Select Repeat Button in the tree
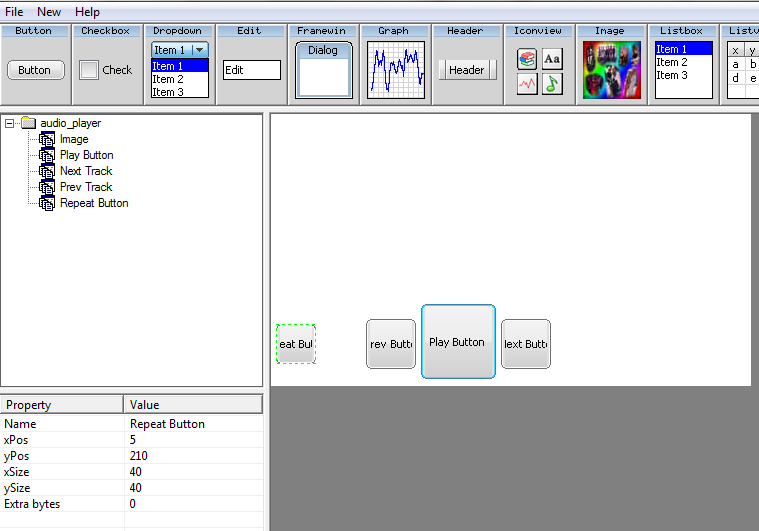Screen dimensions: 759x531 [x=94, y=203]
